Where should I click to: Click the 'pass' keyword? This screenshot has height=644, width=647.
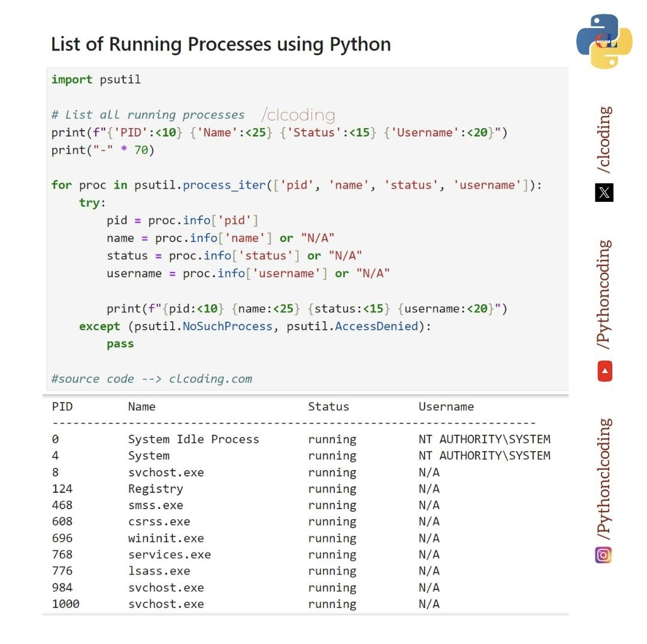pyautogui.click(x=120, y=344)
